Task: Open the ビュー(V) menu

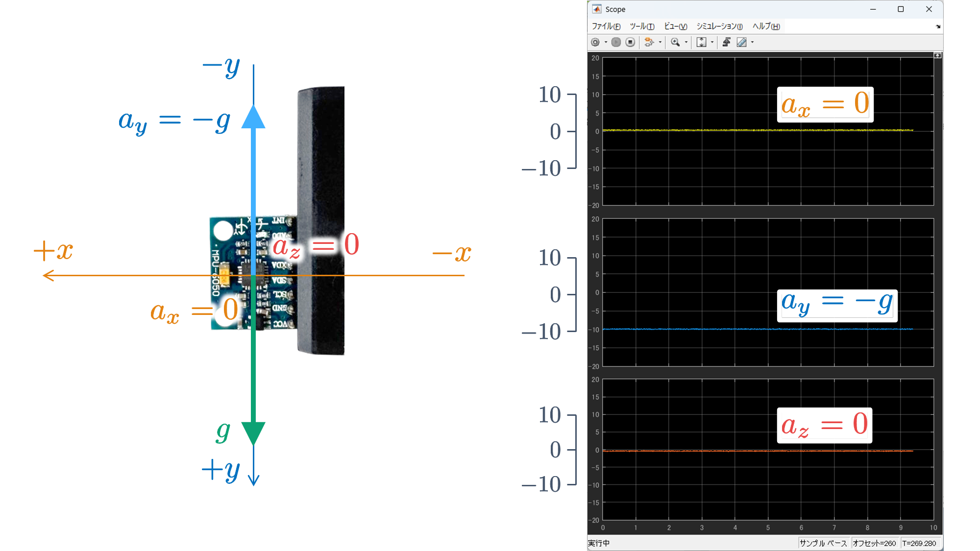Action: point(675,26)
